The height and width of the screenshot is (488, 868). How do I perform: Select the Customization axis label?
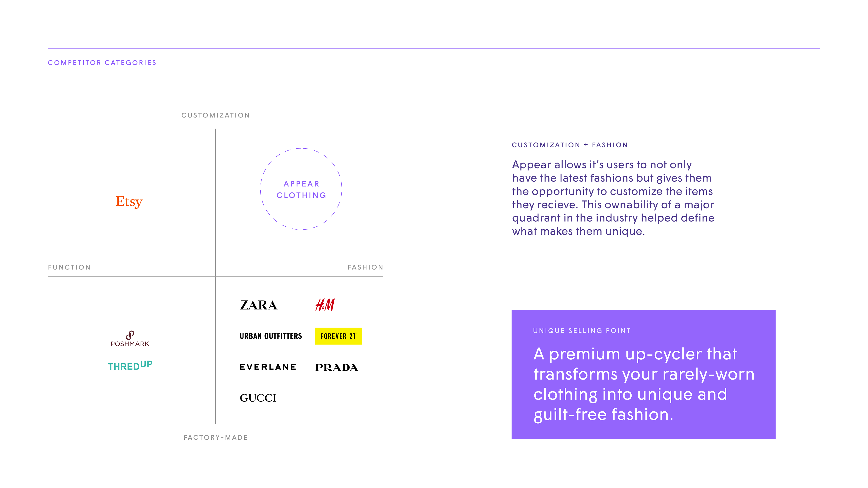[216, 115]
